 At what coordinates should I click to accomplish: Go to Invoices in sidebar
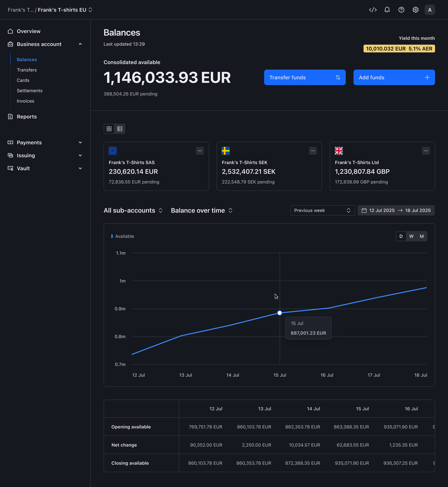click(x=25, y=101)
